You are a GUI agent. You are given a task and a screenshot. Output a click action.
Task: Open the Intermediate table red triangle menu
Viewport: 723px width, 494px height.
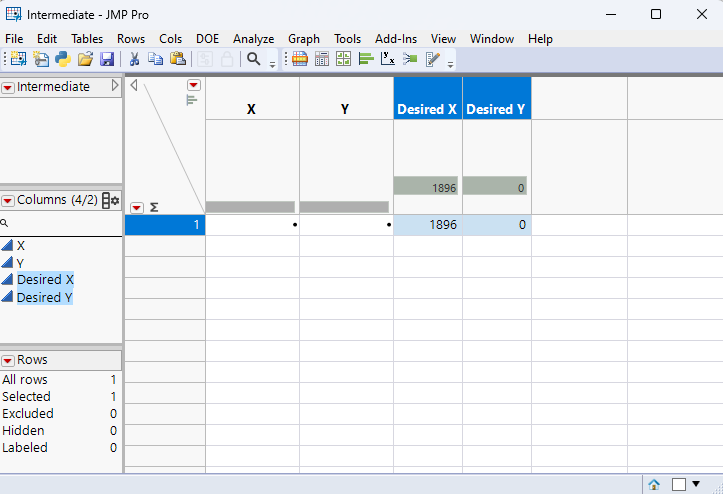8,88
